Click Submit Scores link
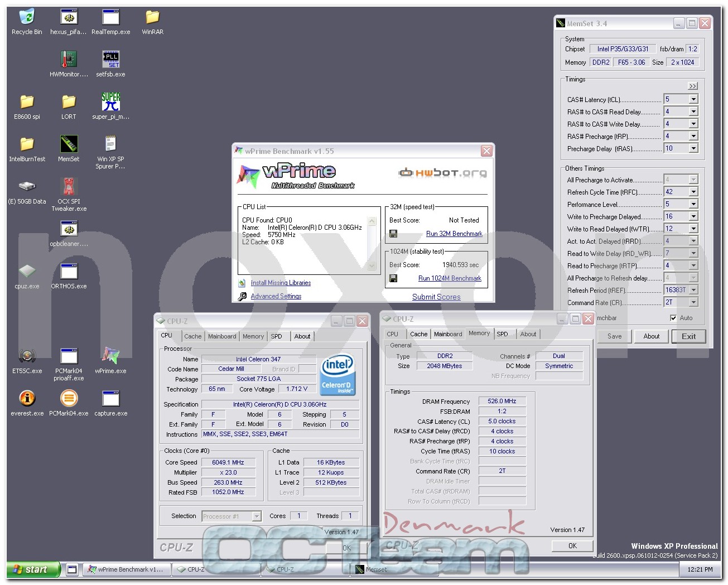 436,297
